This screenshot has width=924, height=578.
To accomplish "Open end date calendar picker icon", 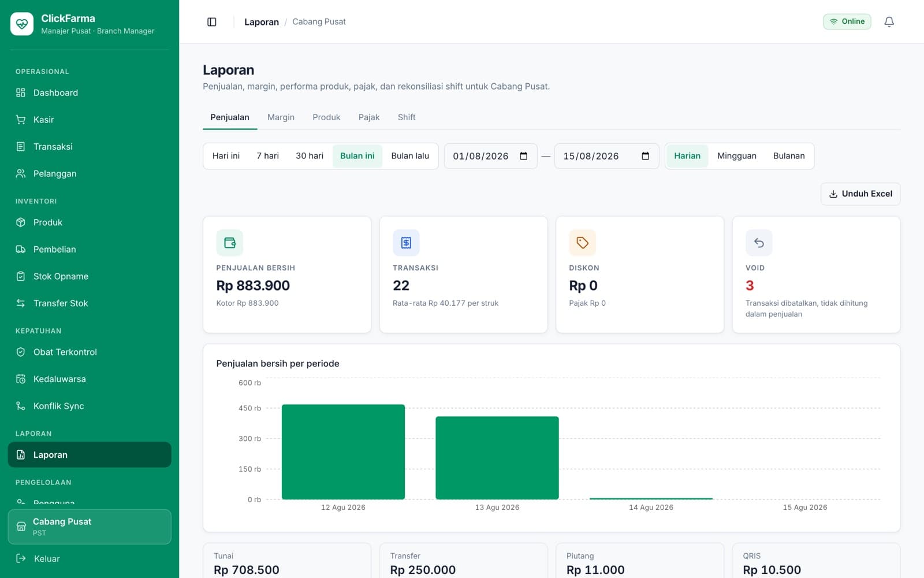I will pyautogui.click(x=646, y=156).
